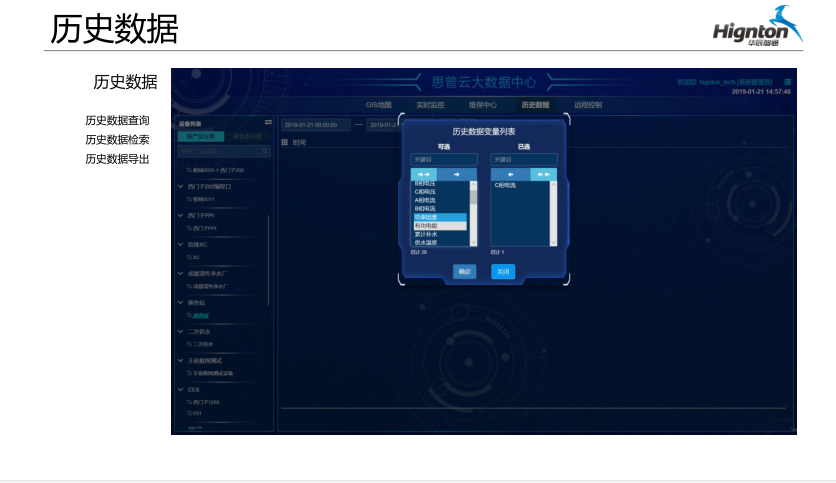Toggle the 按产品分类 classification view
The height and width of the screenshot is (483, 836).
[201, 137]
